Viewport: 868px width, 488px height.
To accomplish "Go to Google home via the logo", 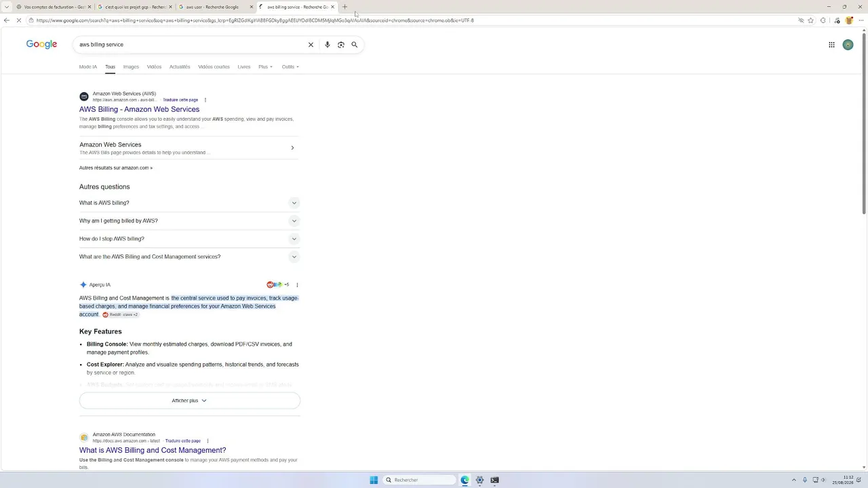I will point(41,44).
